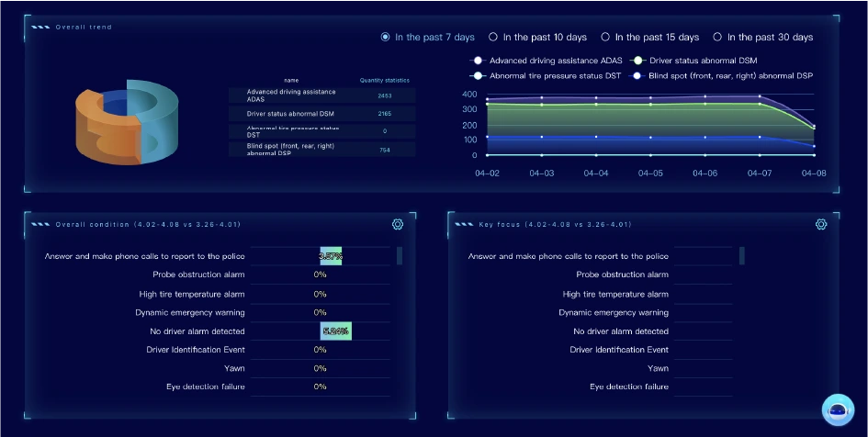Image resolution: width=868 pixels, height=437 pixels.
Task: Click Driver status abnormal DSM table row
Action: click(321, 114)
